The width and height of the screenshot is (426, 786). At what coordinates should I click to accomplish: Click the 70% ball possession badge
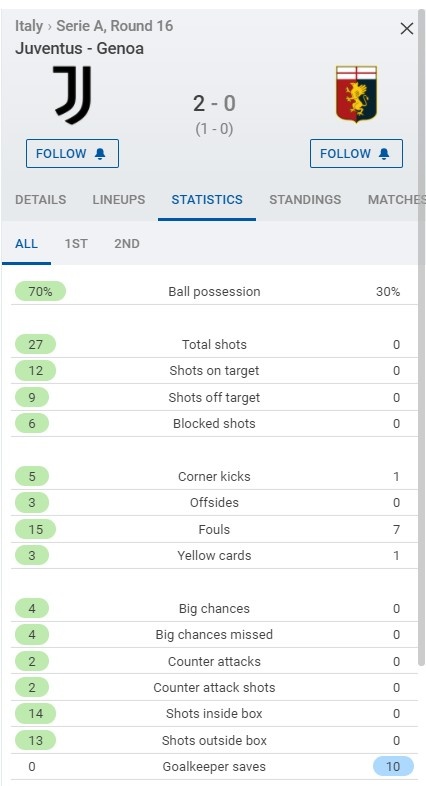tap(41, 291)
